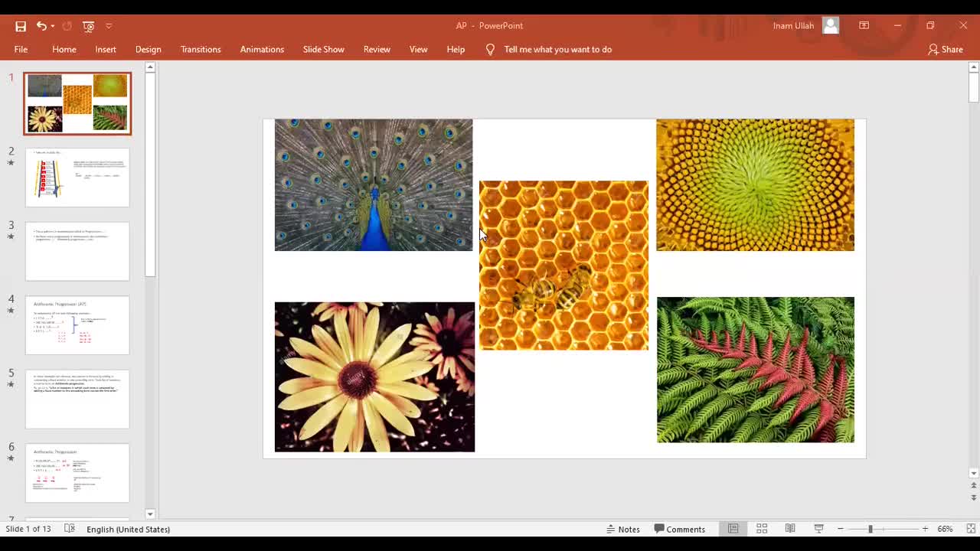
Task: Select slide 6 thumbnail
Action: click(77, 473)
